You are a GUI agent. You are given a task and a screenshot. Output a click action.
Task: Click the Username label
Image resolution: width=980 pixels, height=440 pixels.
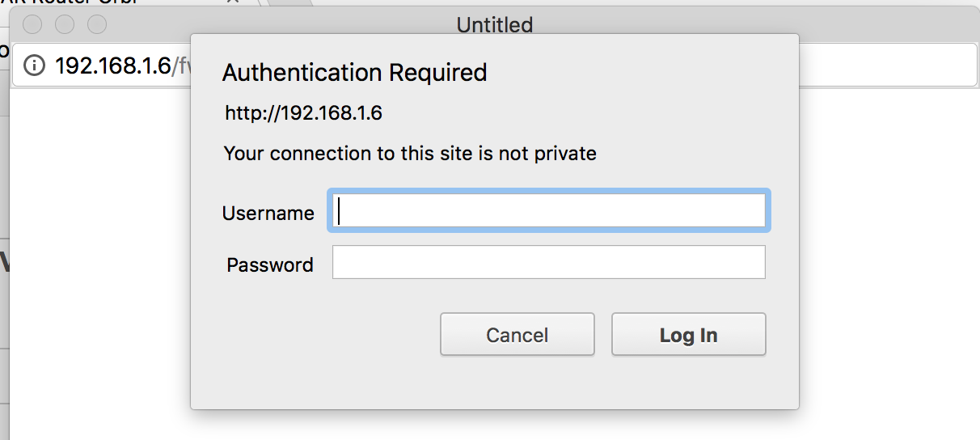(x=268, y=214)
